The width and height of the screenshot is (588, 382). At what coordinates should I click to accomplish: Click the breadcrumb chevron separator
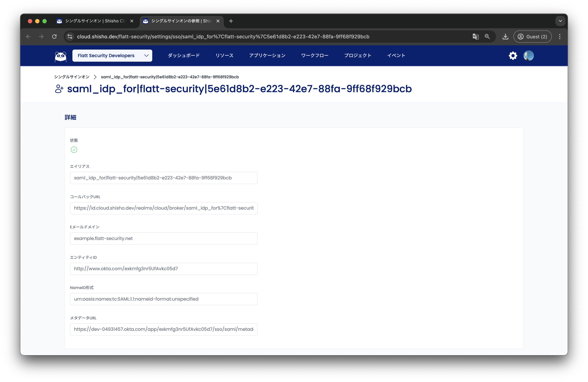pyautogui.click(x=95, y=77)
